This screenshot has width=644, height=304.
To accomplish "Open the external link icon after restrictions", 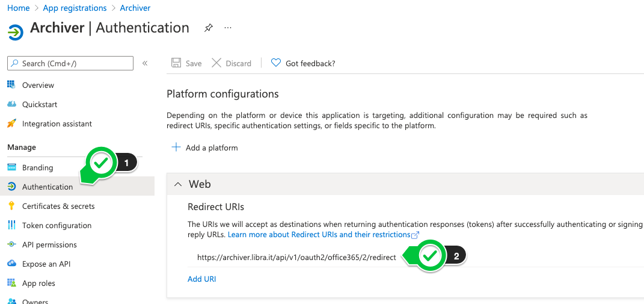I will [x=416, y=235].
